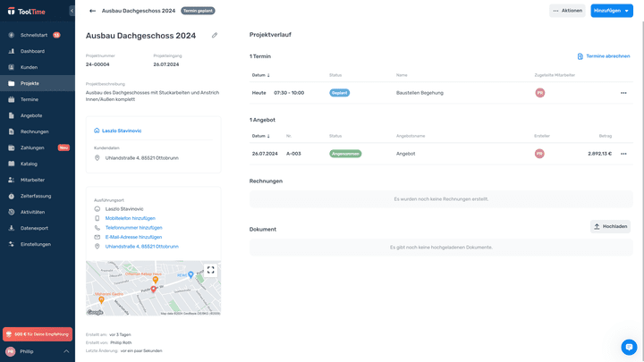644x362 pixels.
Task: Click the ToolTime logo
Action: [x=26, y=12]
